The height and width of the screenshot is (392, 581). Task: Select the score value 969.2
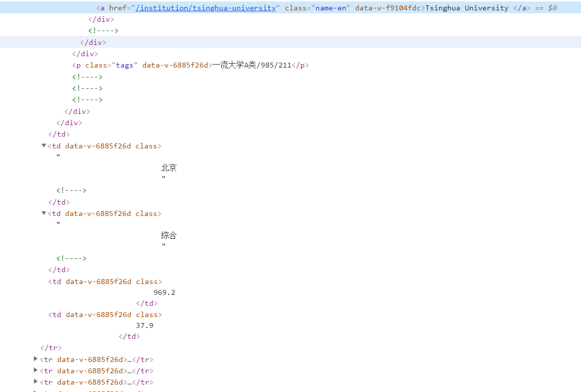(164, 292)
